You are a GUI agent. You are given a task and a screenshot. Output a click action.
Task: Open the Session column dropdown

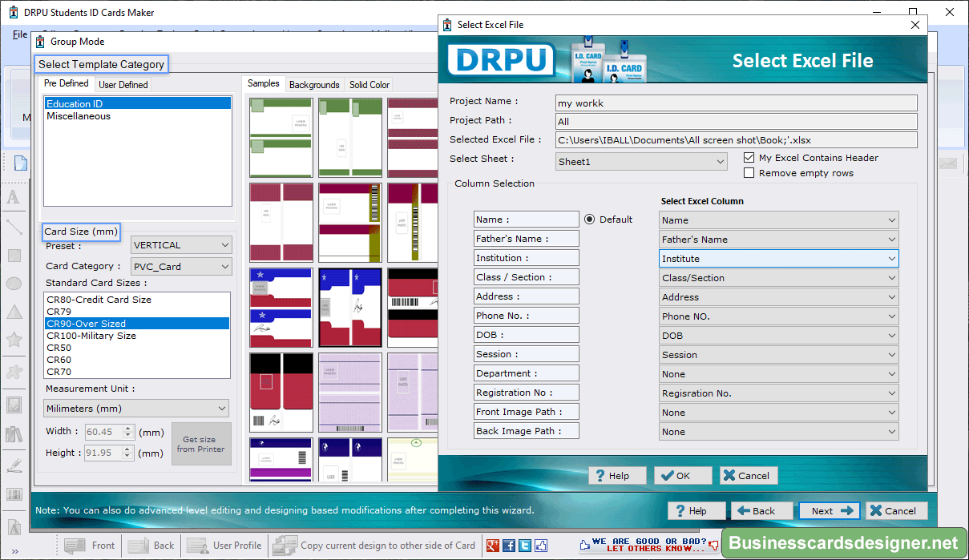point(778,355)
